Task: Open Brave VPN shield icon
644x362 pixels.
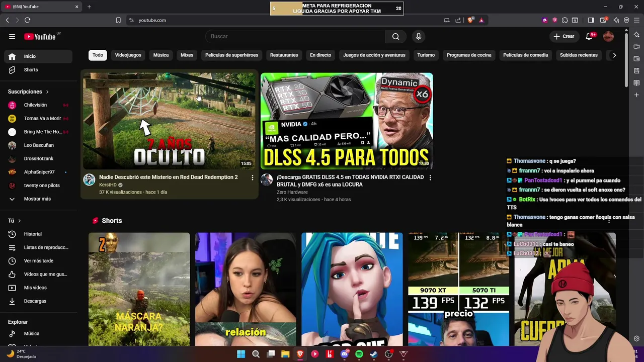Action: pyautogui.click(x=626, y=20)
